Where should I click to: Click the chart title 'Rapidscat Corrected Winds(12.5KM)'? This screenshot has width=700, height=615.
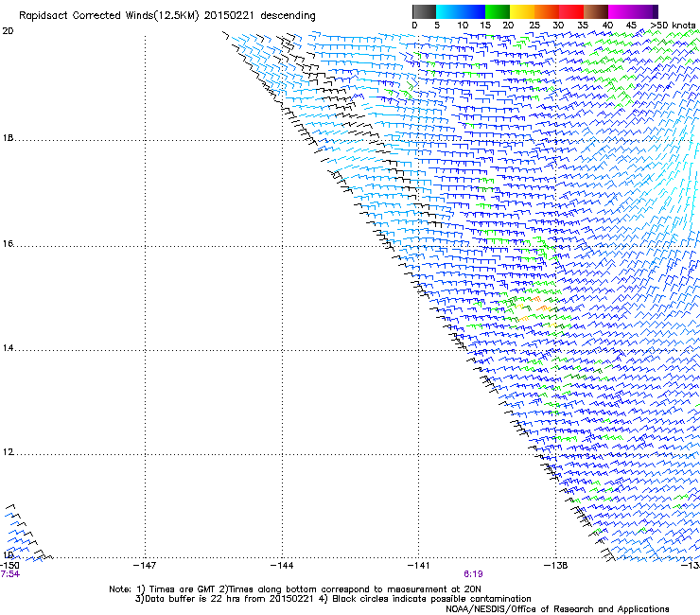click(109, 16)
